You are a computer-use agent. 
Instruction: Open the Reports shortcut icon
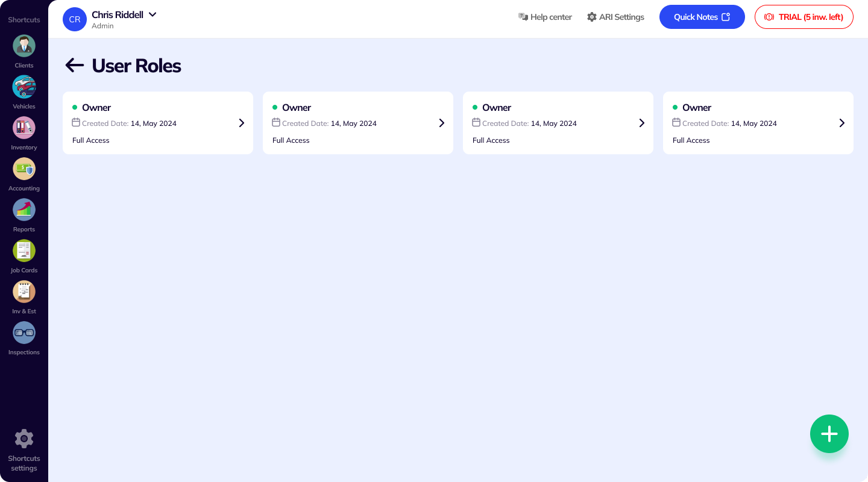24,210
